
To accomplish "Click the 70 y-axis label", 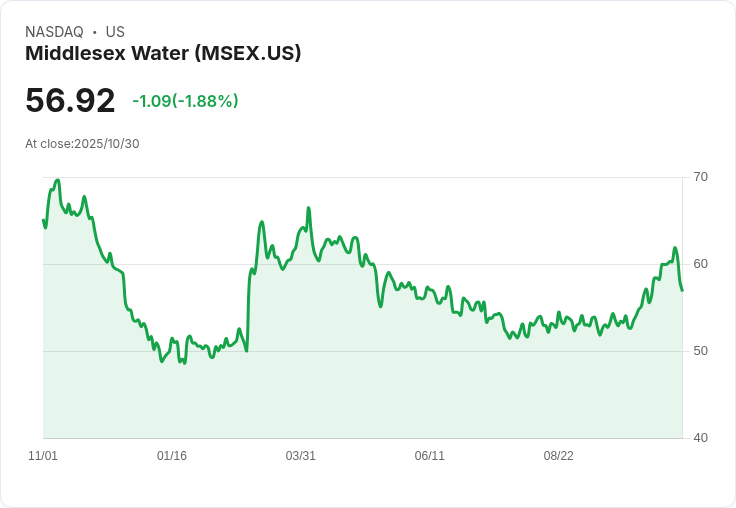I will [x=700, y=177].
